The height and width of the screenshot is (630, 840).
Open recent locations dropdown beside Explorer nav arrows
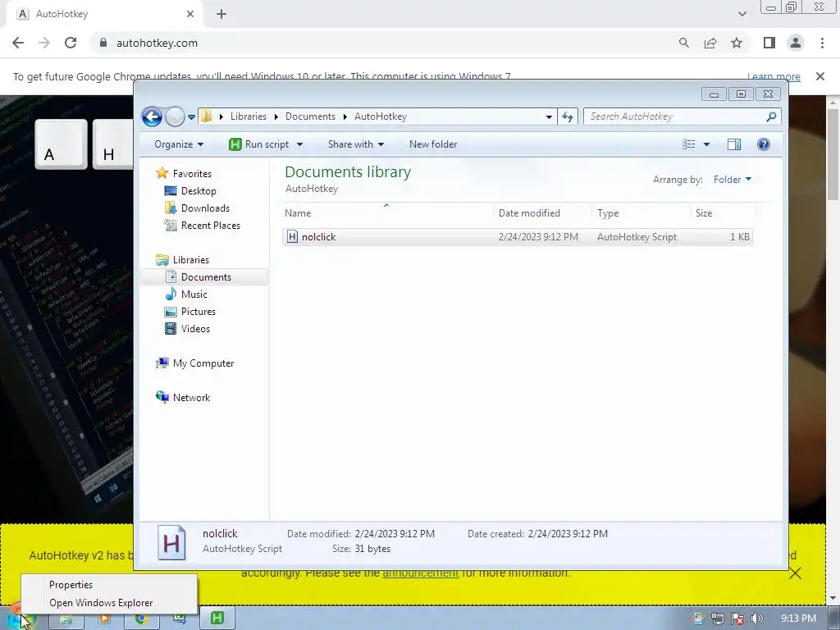tap(191, 116)
